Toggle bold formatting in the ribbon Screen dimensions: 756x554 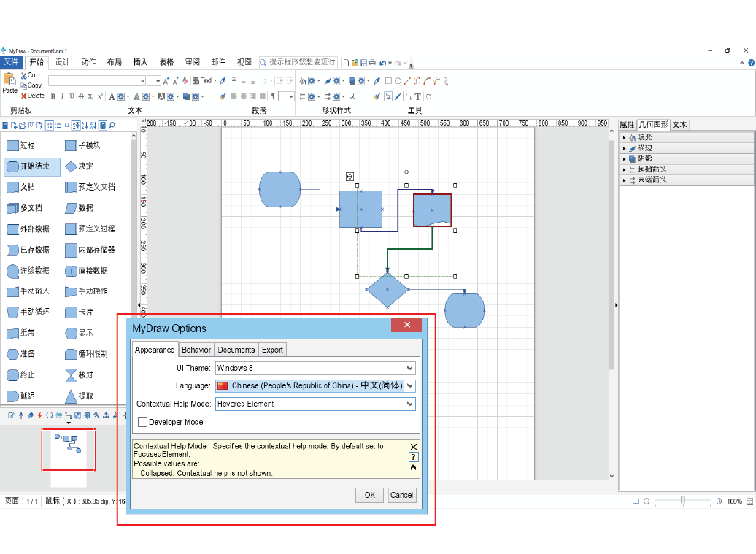click(53, 96)
